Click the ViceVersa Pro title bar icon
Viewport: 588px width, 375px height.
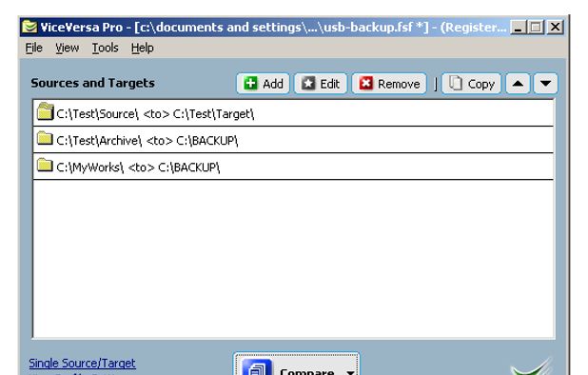click(x=29, y=27)
